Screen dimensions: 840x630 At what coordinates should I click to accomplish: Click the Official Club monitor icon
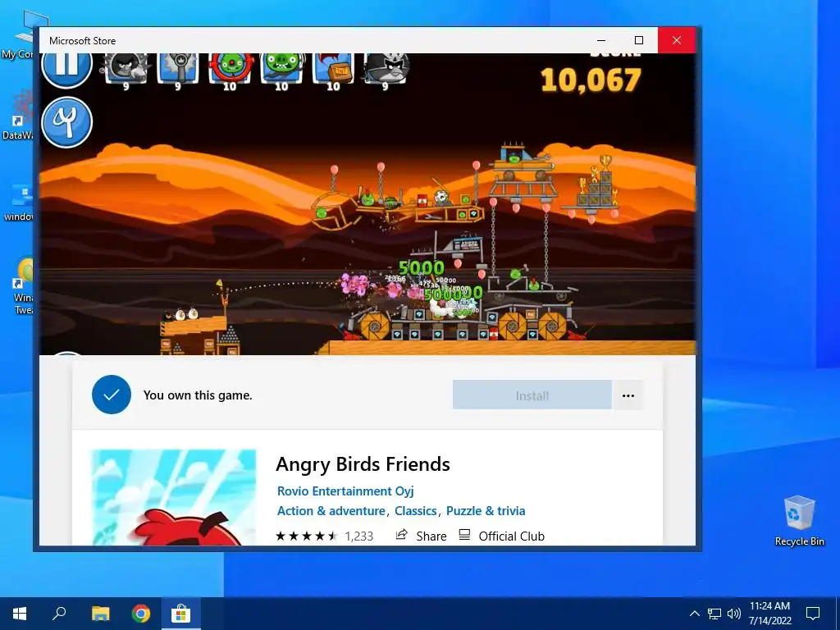tap(464, 535)
